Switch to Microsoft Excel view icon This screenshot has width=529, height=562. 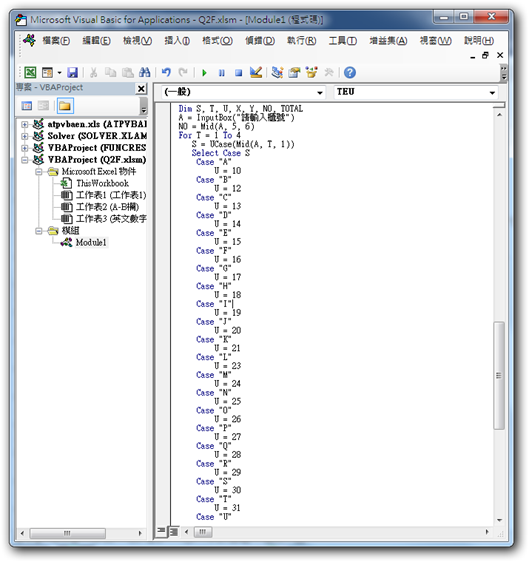30,73
